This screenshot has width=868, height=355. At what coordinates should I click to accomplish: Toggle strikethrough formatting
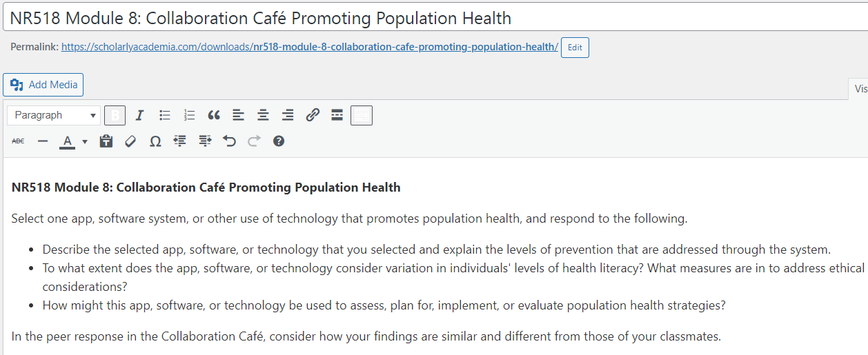click(18, 141)
